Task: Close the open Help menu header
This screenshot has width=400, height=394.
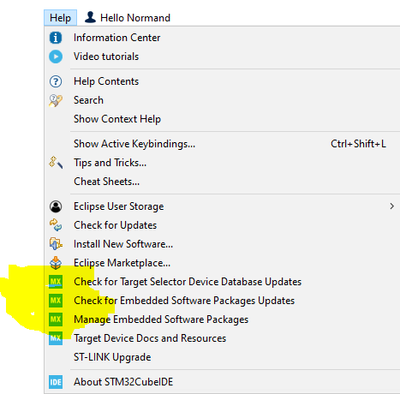Action: 60,18
